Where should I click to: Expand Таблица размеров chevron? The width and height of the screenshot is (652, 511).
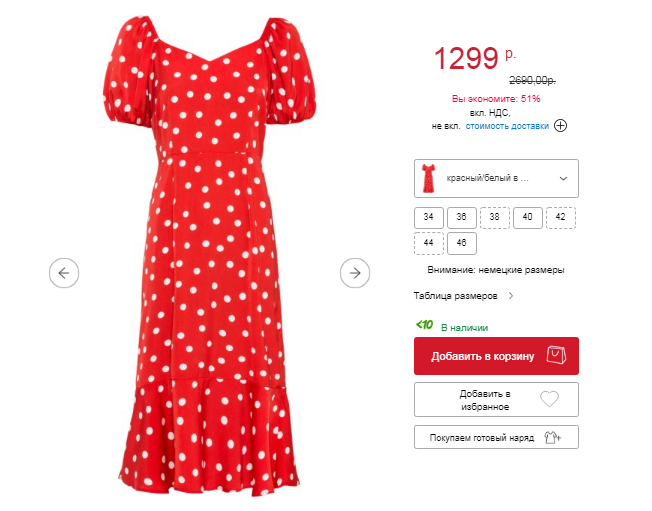[x=511, y=296]
